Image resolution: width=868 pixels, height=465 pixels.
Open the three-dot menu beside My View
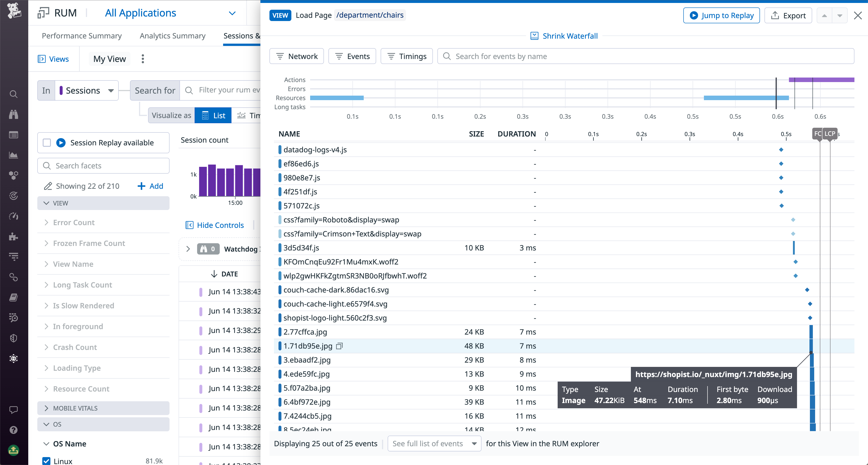[143, 59]
